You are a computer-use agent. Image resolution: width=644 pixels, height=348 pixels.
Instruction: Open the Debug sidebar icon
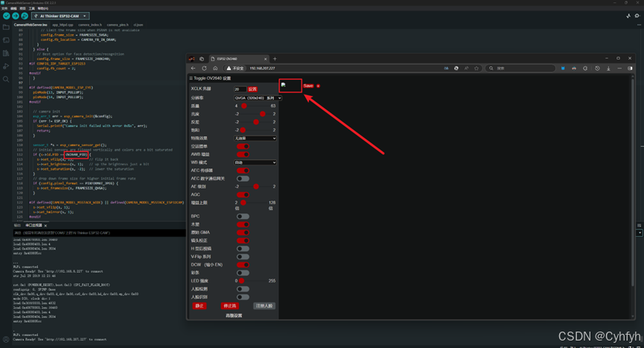pyautogui.click(x=6, y=66)
